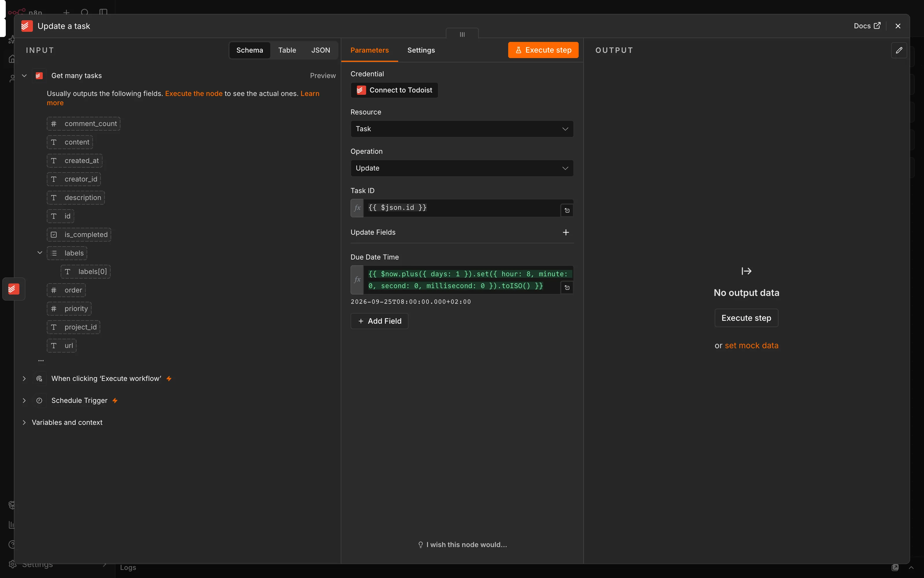
Task: Select the created_at schema field
Action: tap(74, 161)
